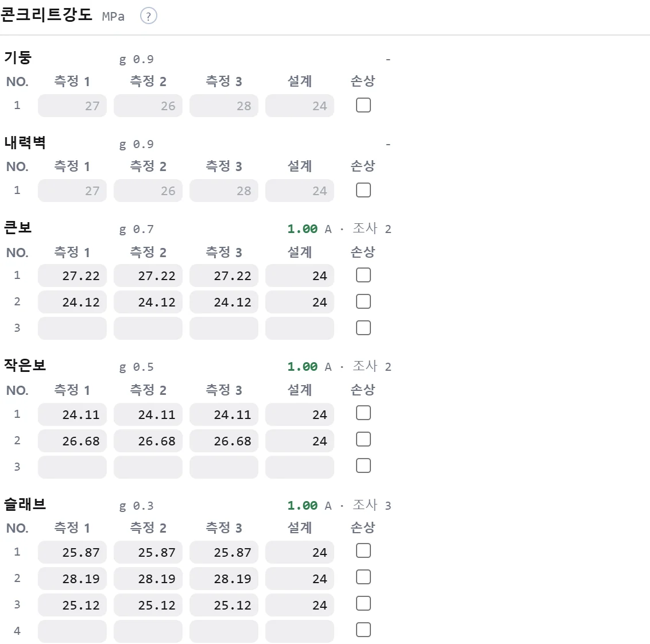Click the g 0.5 weight for 작은보
This screenshot has width=650, height=644.
tap(137, 367)
